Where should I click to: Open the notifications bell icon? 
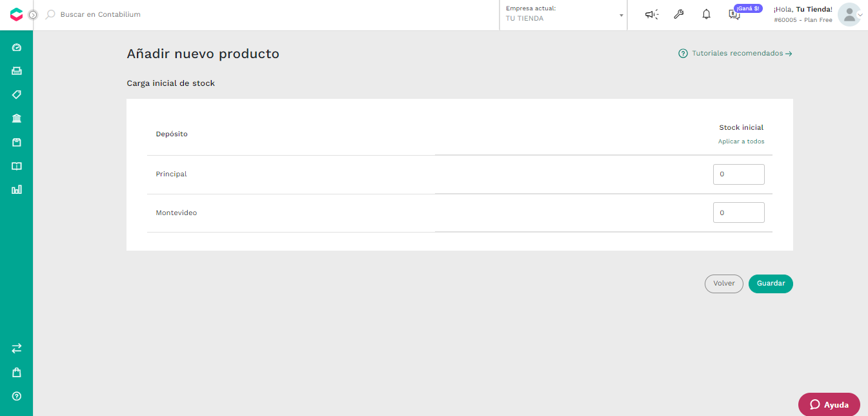(706, 14)
